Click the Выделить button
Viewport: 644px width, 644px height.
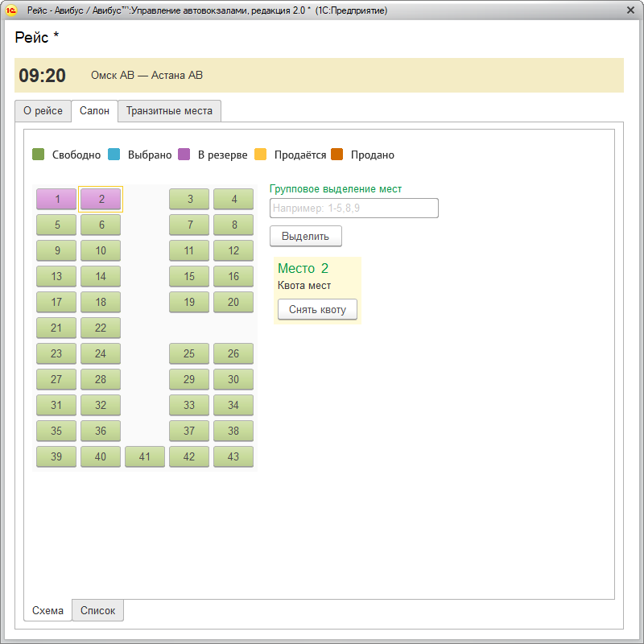(306, 236)
